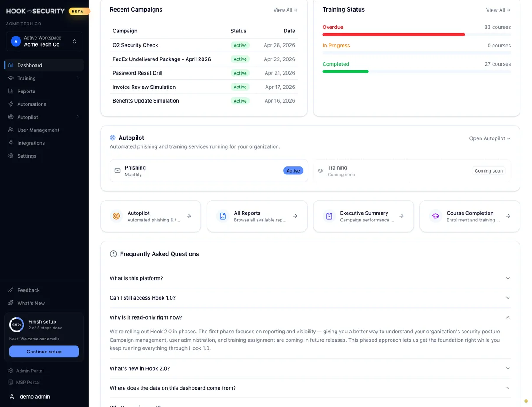Click the red Overdue progress bar
Image resolution: width=532 pixels, height=407 pixels.
coord(394,34)
